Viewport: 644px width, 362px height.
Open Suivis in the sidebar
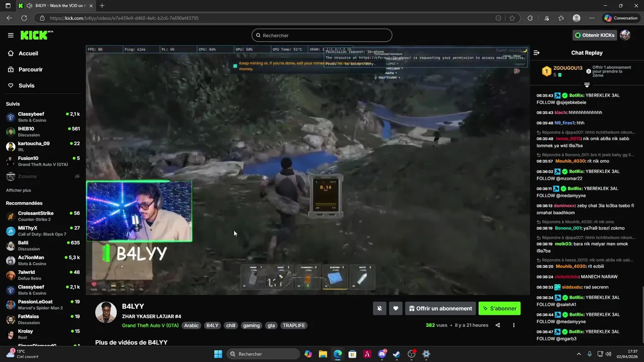pos(26,85)
